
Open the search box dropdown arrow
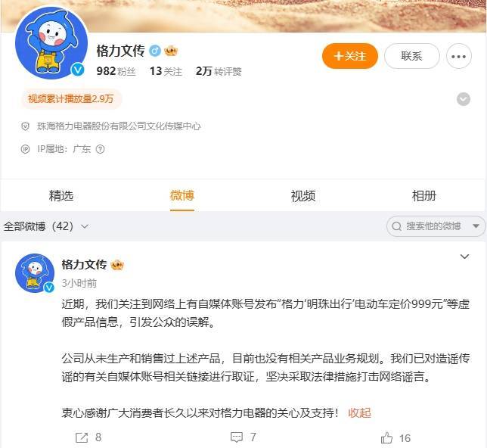(476, 226)
